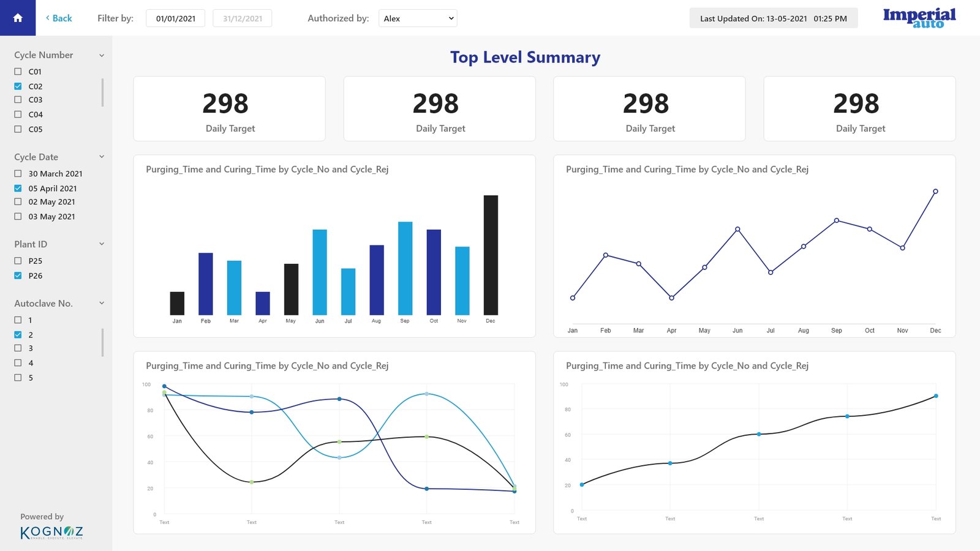
Task: Select Plant ID P25 checkbox
Action: [x=18, y=261]
